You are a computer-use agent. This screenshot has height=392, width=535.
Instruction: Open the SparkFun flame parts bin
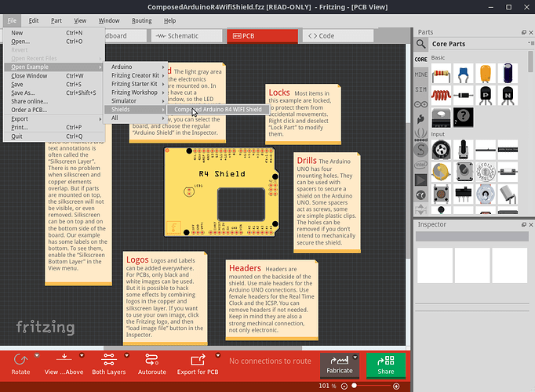click(421, 119)
